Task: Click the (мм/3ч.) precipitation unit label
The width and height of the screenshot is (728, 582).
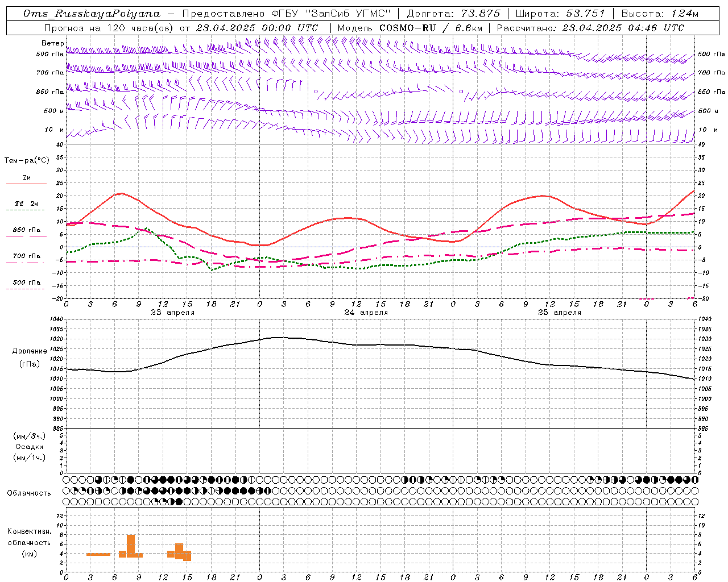Action: point(30,436)
